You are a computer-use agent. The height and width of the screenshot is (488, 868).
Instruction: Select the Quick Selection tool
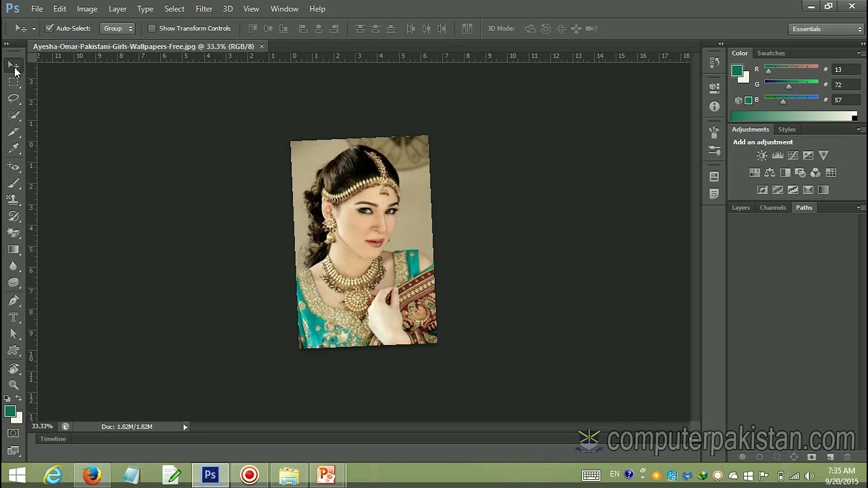click(x=14, y=116)
